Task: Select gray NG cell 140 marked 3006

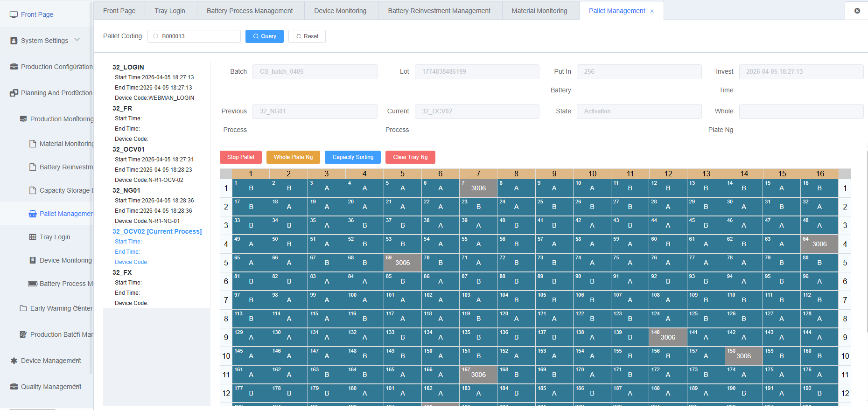Action: click(668, 337)
